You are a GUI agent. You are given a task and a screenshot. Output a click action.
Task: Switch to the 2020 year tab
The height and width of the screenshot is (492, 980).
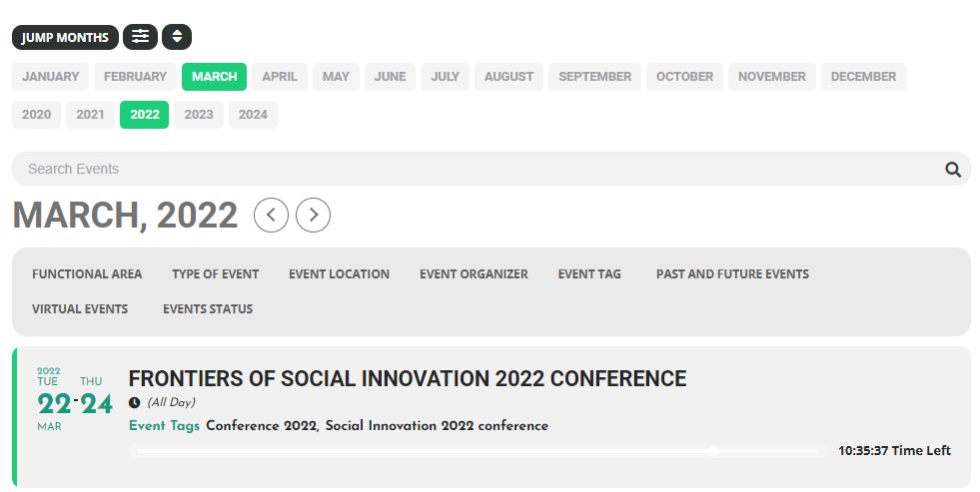tap(36, 114)
